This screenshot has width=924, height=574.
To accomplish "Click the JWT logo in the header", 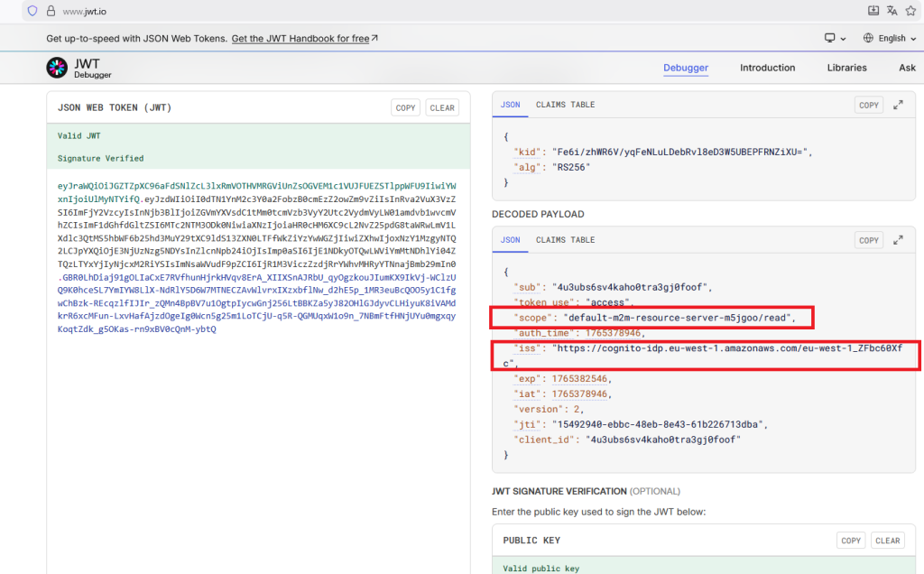I will click(x=56, y=67).
